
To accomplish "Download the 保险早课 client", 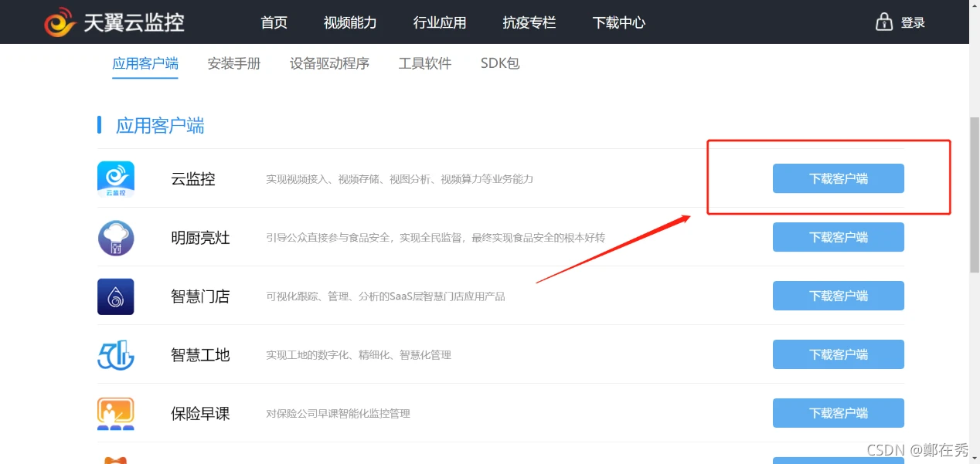I will click(839, 413).
